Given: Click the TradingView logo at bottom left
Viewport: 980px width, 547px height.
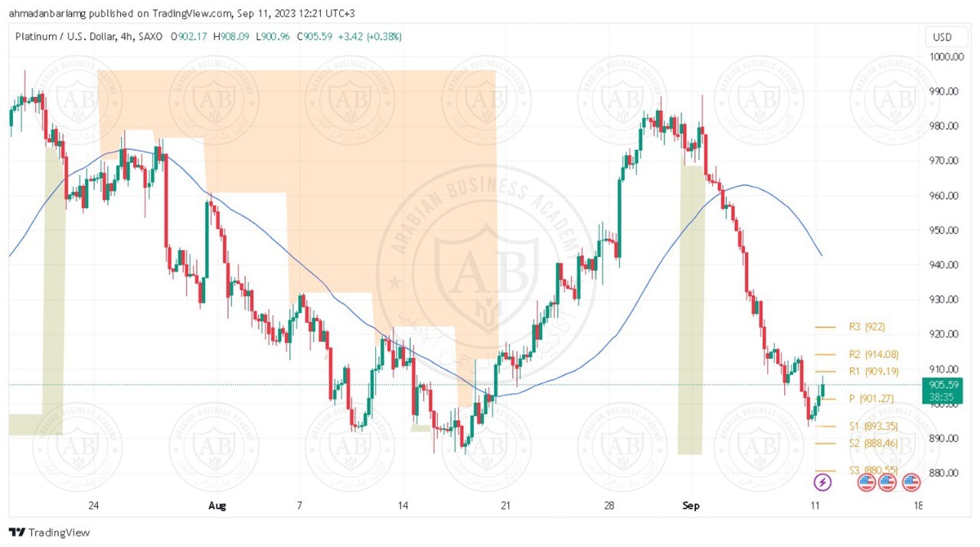Looking at the screenshot, I should 50,532.
